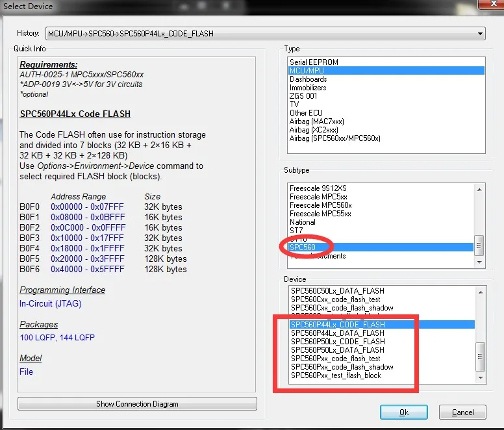
Task: Select Immobilizers type entry
Action: [x=308, y=88]
